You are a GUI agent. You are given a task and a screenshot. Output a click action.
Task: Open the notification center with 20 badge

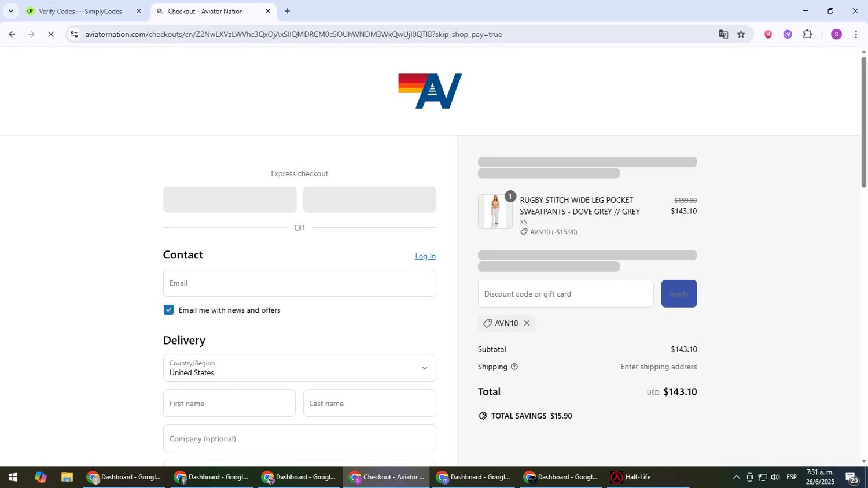[852, 478]
